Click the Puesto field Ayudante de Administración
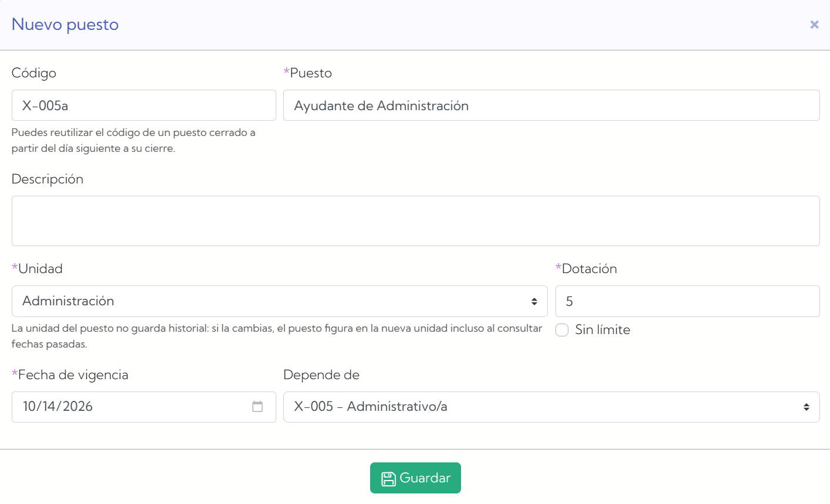The height and width of the screenshot is (504, 830). [x=551, y=105]
